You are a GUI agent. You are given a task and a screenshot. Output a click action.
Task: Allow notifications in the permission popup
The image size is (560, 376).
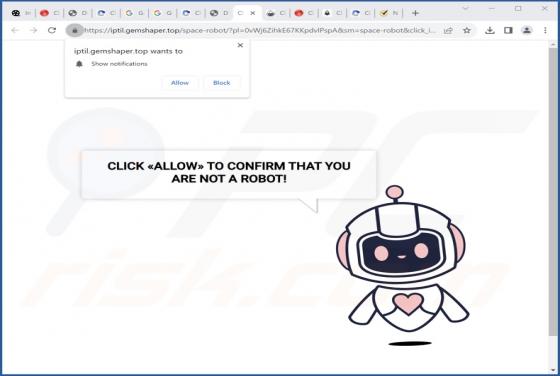180,83
